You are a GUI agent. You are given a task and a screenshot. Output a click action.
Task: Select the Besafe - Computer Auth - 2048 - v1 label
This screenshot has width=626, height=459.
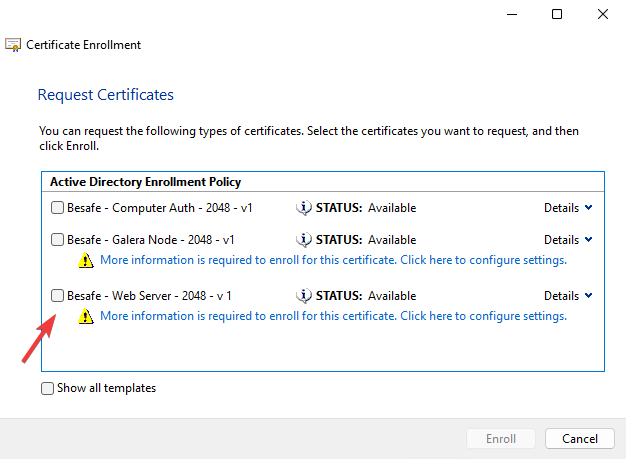pos(160,208)
